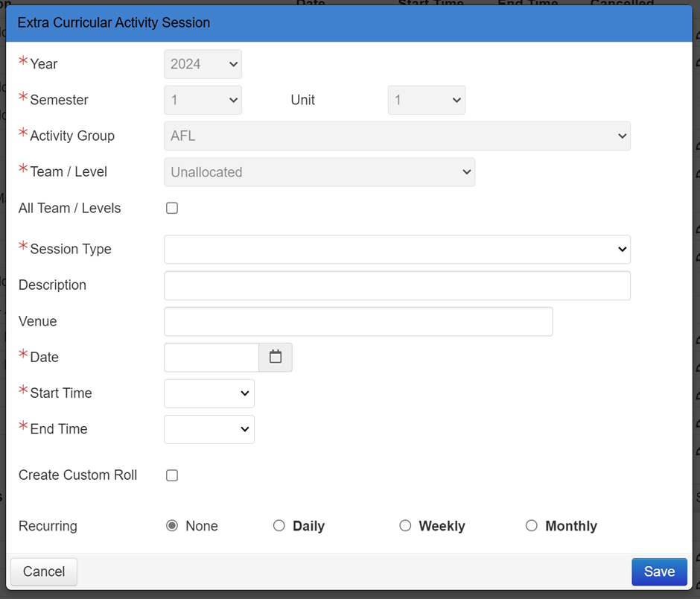
Task: Open the Date calendar picker icon
Action: pyautogui.click(x=276, y=357)
